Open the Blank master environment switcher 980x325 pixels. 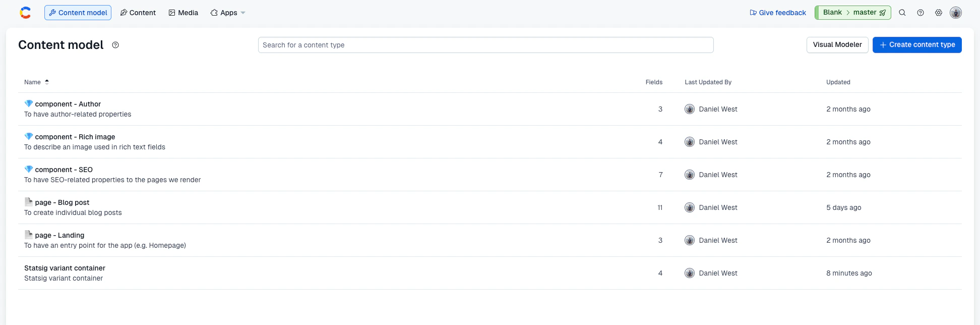point(853,13)
